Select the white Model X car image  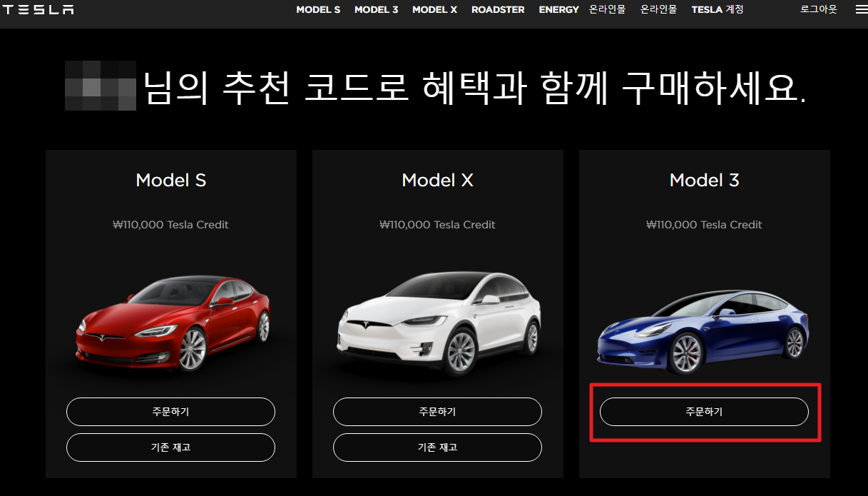438,324
